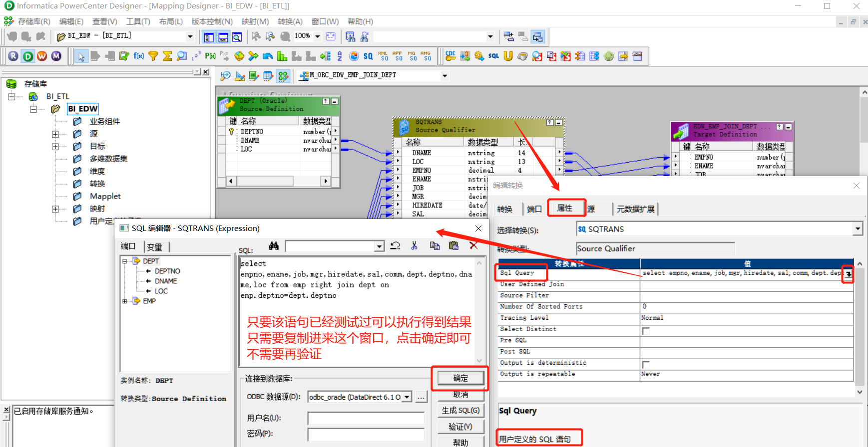Click the zoom-to-fit magnifier view icon

click(237, 37)
